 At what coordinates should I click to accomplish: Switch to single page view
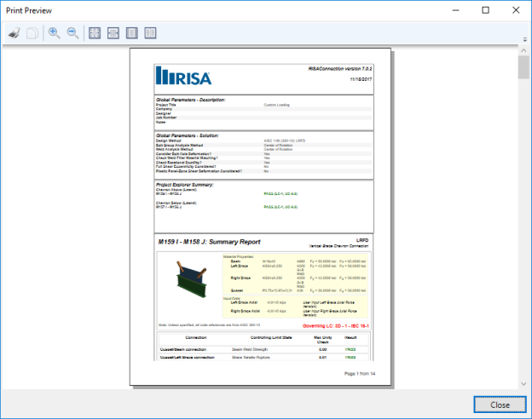pos(132,33)
